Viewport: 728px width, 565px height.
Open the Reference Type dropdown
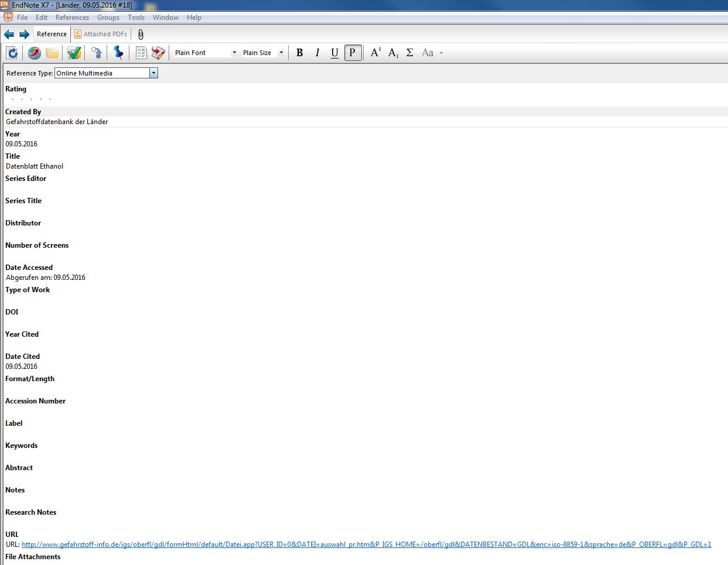pos(153,73)
